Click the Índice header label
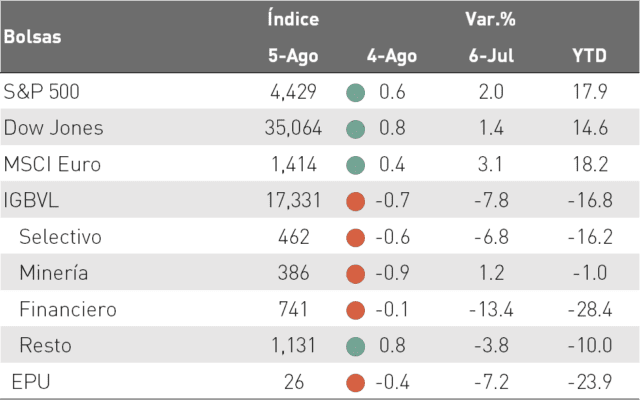The width and height of the screenshot is (640, 400). coord(293,19)
